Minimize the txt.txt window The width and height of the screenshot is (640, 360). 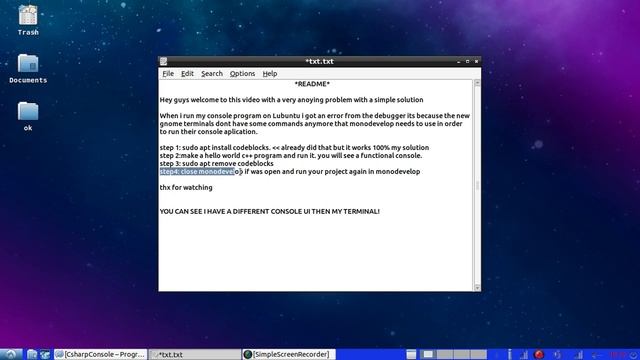pos(459,61)
